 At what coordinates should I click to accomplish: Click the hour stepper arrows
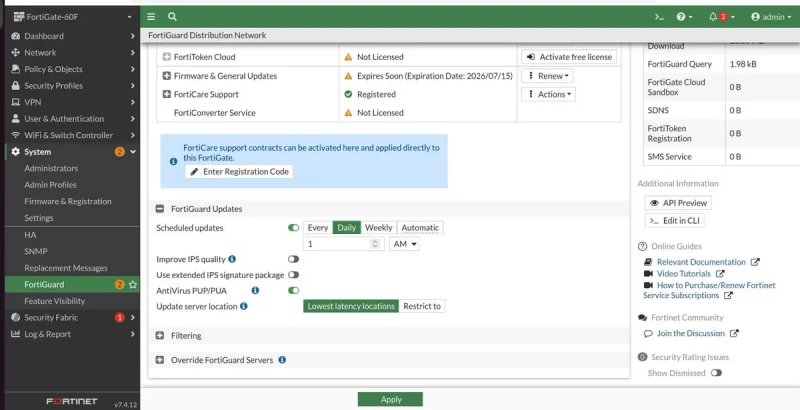(x=376, y=244)
